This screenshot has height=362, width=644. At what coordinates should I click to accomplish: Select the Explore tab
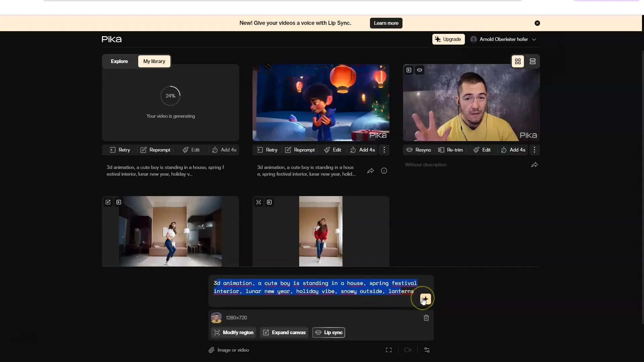(119, 61)
